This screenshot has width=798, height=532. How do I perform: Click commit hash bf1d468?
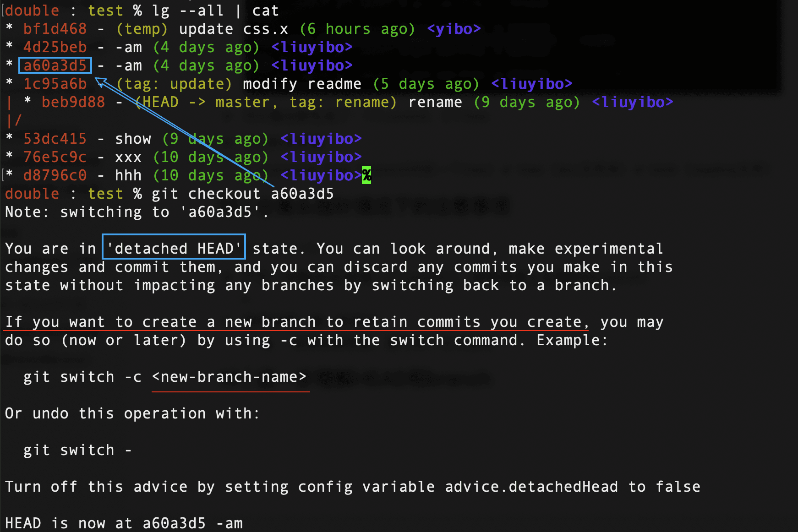55,29
